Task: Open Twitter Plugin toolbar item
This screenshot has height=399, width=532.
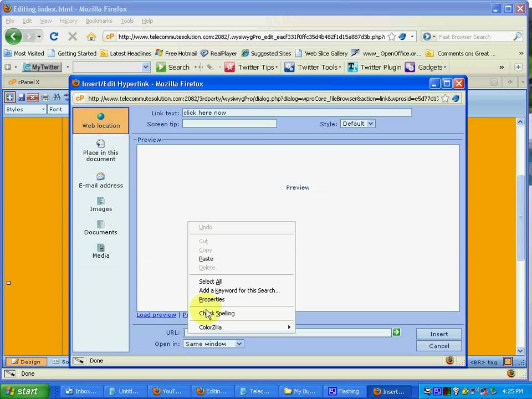Action: tap(374, 67)
